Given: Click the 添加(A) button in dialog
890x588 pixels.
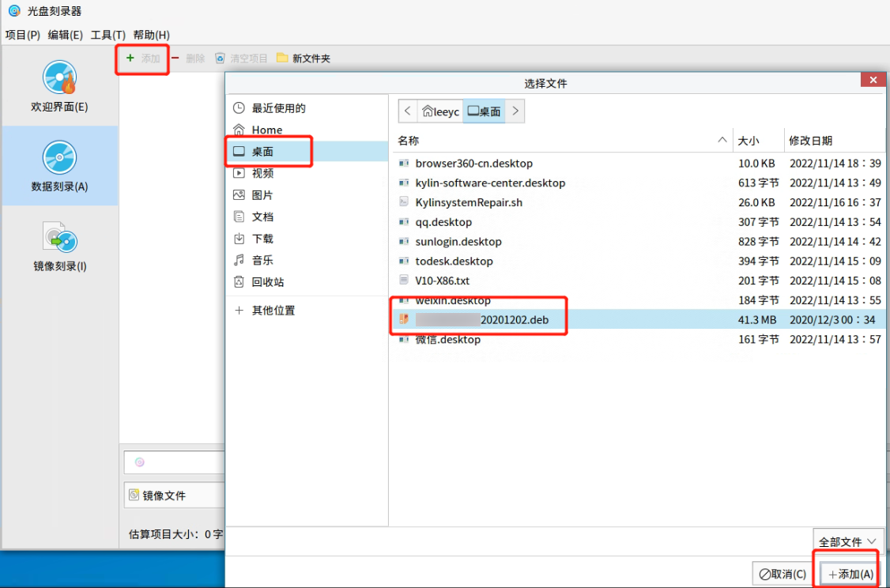Looking at the screenshot, I should 850,574.
